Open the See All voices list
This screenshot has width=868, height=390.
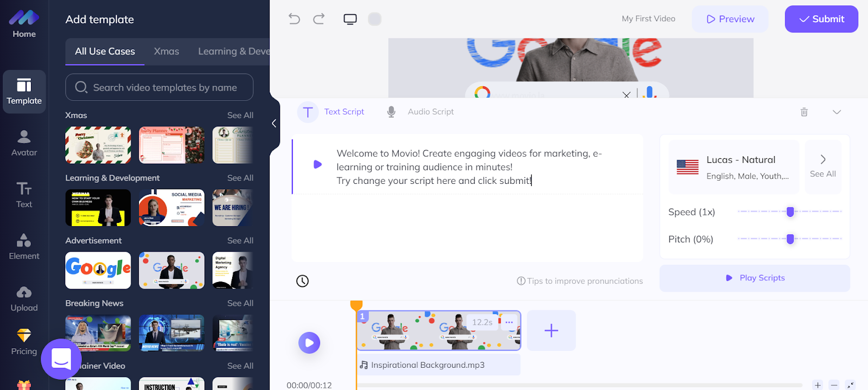[x=823, y=167]
